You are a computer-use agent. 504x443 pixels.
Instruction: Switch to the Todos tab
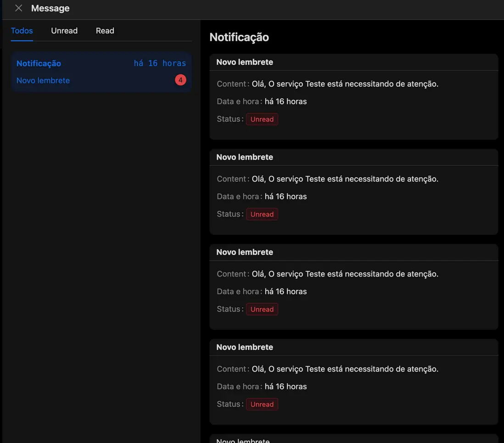click(x=22, y=31)
